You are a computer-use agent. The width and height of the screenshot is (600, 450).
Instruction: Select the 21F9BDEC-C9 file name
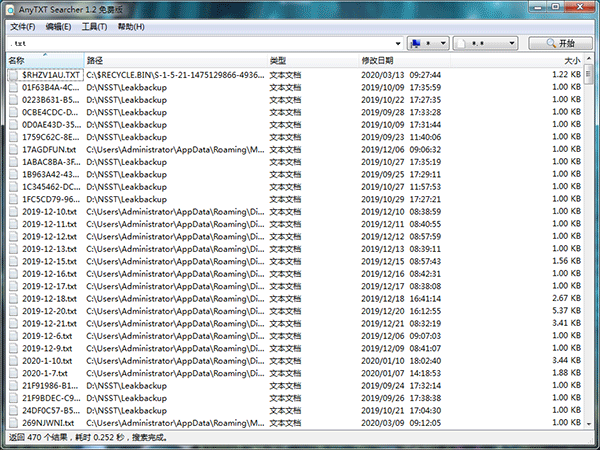tap(51, 398)
